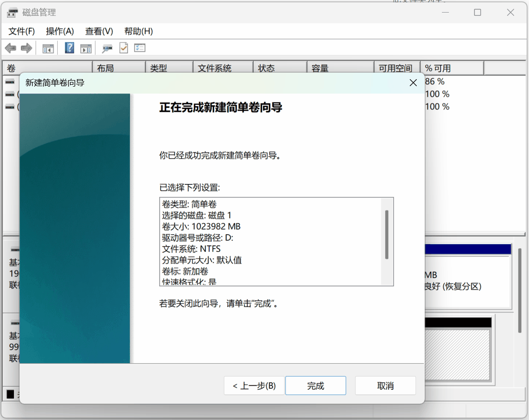Click the Disk Management app icon in the title bar

[x=13, y=13]
